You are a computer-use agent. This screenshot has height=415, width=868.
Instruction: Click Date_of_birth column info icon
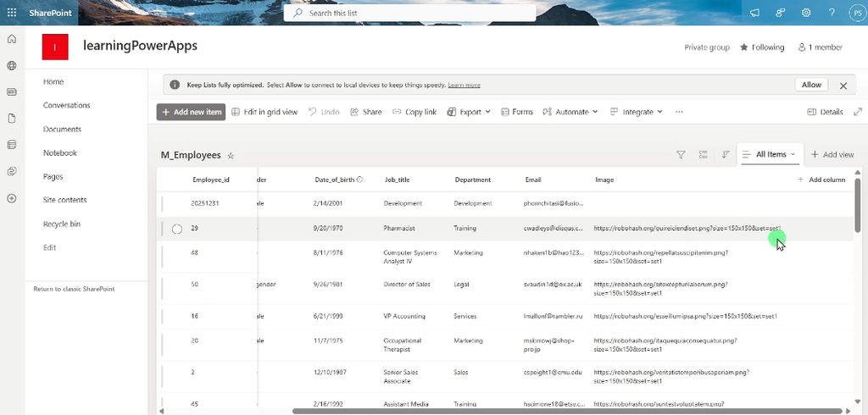tap(359, 180)
